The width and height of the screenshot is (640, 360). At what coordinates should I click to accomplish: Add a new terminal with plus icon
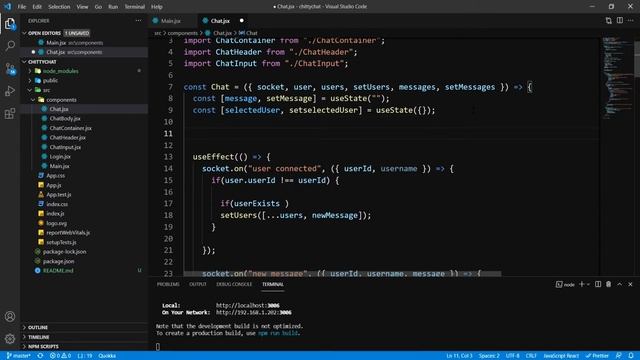pos(582,284)
